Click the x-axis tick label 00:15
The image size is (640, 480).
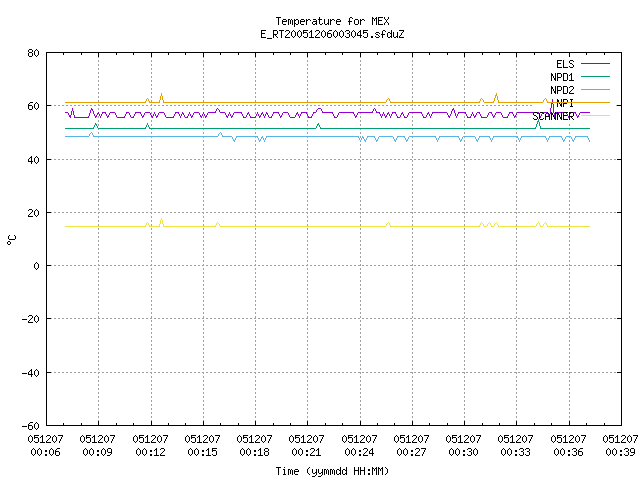[x=202, y=452]
